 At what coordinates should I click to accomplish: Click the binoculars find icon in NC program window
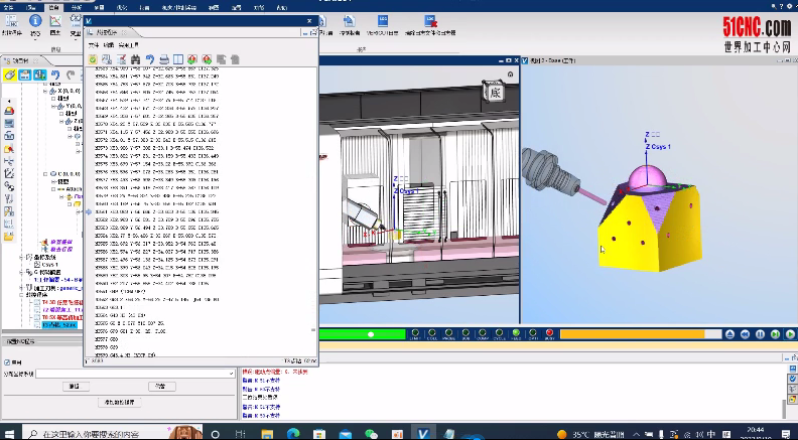tap(135, 60)
